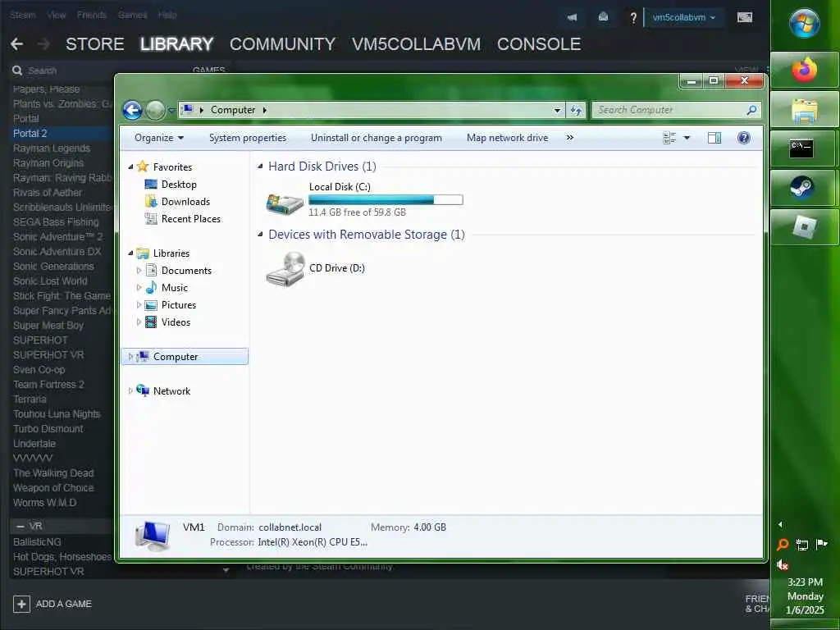Open the Command Prompt taskbar icon

[x=801, y=148]
